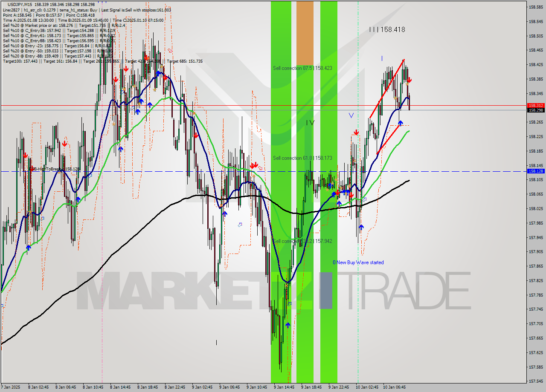
Task: Select the grey-blue rectangle below New Buy Wave text
Action: pos(326,291)
